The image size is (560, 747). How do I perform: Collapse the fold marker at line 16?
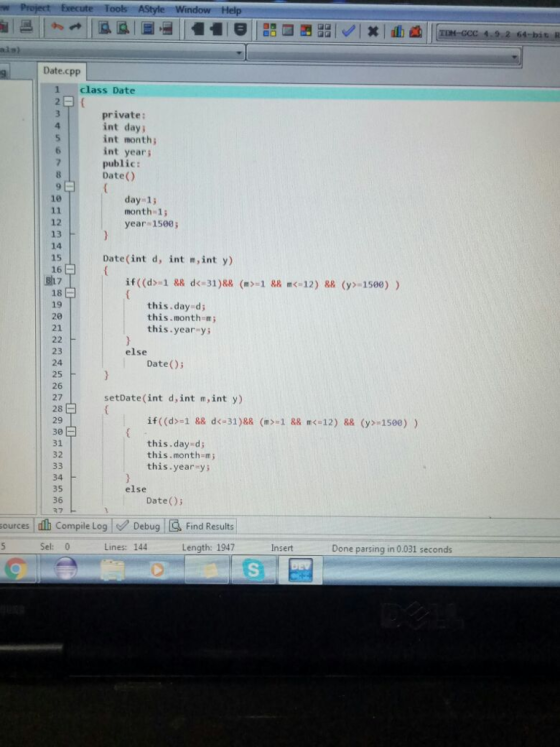click(70, 270)
